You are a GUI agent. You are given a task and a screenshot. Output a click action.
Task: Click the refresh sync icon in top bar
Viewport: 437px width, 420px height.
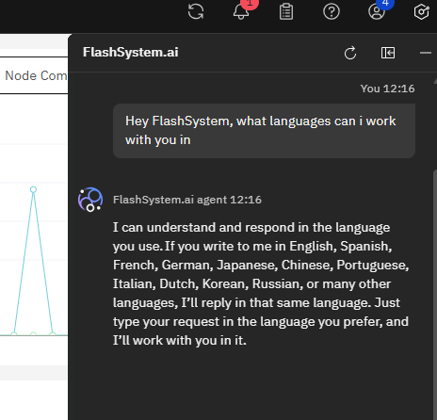click(196, 12)
